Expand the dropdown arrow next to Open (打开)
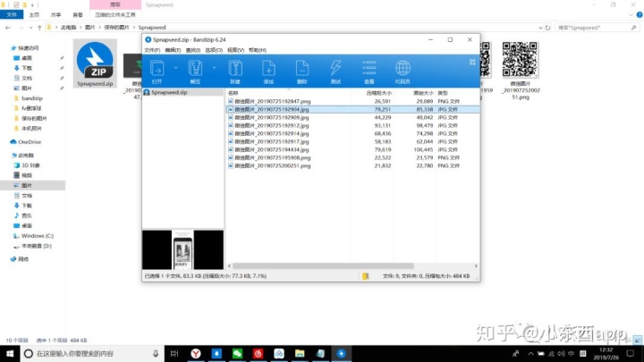This screenshot has width=644, height=362. (x=175, y=68)
